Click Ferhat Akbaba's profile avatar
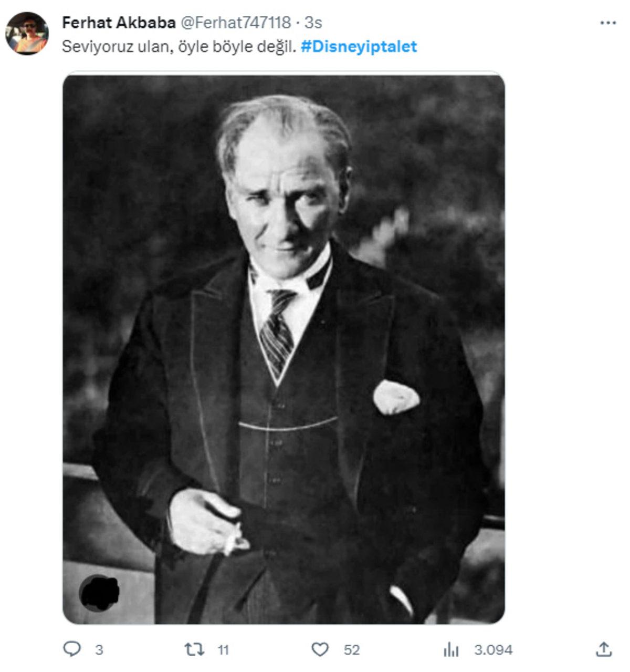 coord(27,32)
